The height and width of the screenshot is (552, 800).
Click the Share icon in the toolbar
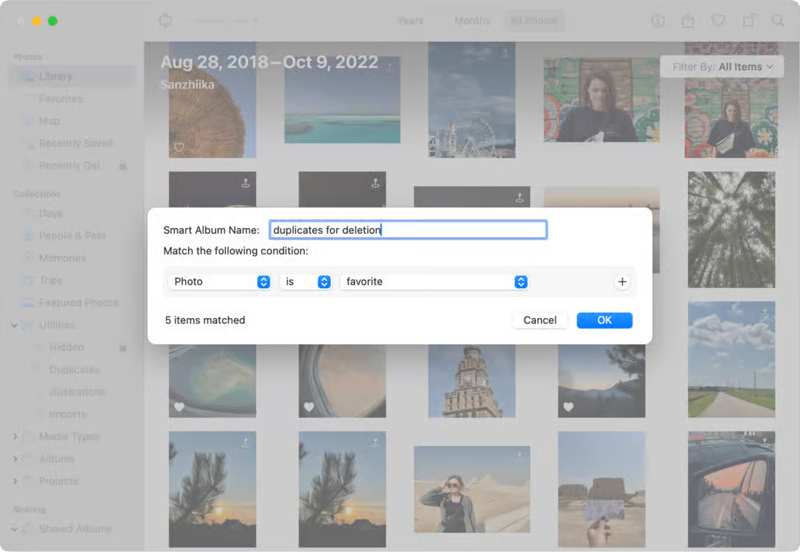pos(688,21)
